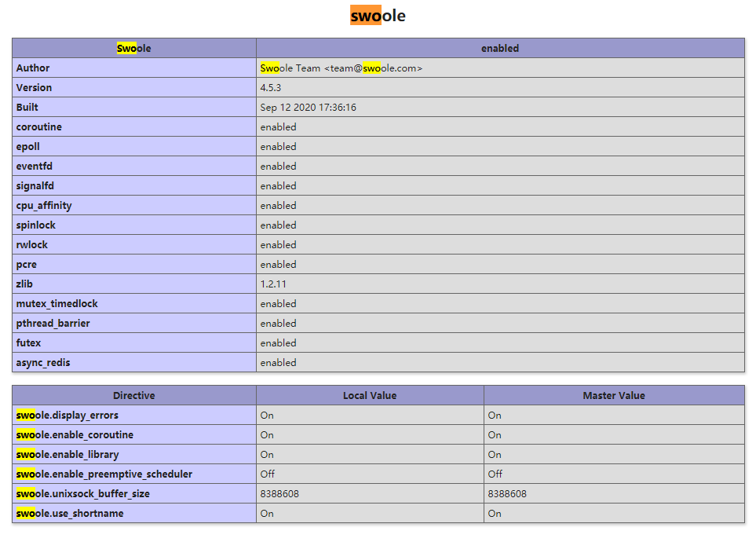Image resolution: width=756 pixels, height=542 pixels.
Task: Select the 'zlib' row label
Action: click(24, 284)
